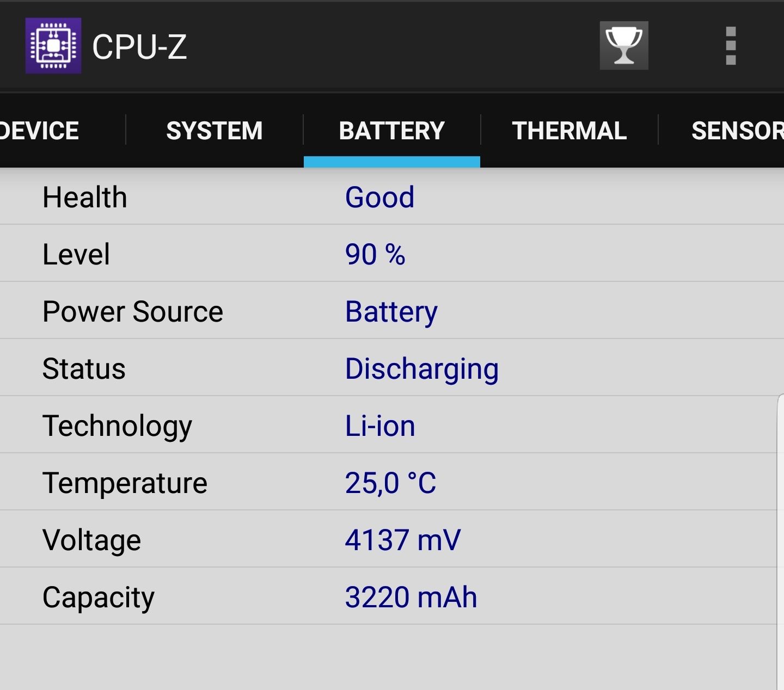The height and width of the screenshot is (690, 784).
Task: Go to the Sensors tab
Action: (x=736, y=131)
